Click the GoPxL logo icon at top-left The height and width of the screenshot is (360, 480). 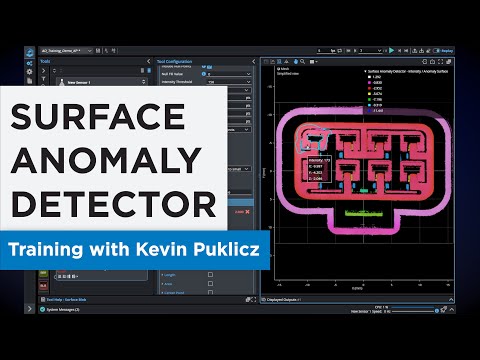point(30,52)
